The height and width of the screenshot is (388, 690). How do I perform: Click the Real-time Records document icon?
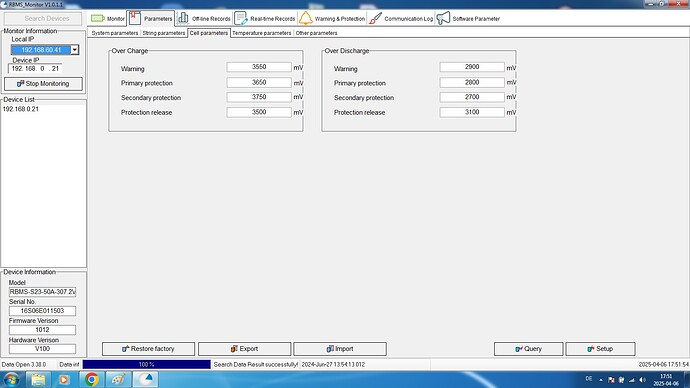[241, 18]
